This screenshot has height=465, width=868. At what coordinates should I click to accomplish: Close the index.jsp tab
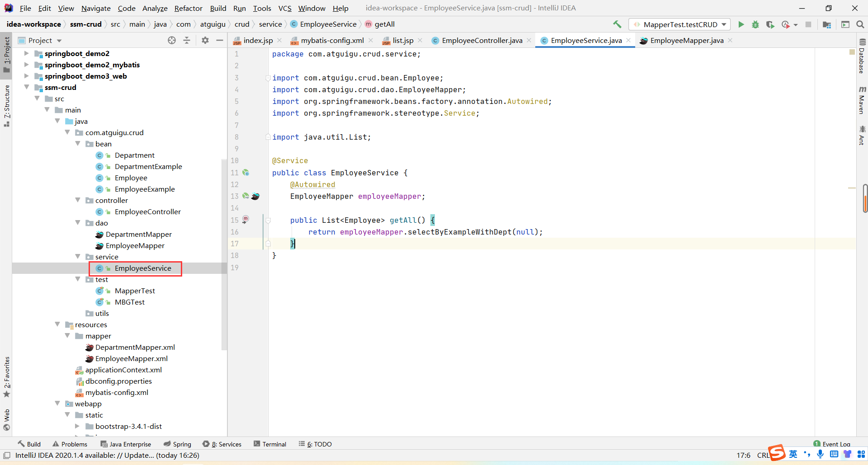(280, 40)
